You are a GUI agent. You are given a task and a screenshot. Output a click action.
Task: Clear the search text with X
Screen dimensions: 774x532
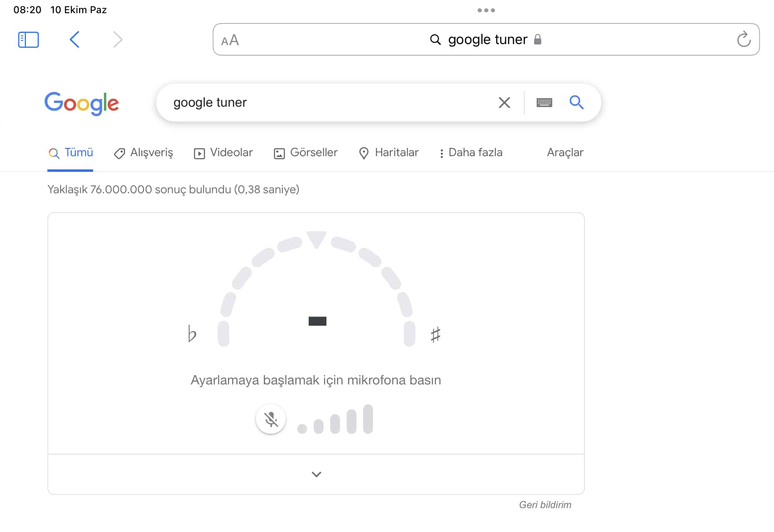point(504,102)
